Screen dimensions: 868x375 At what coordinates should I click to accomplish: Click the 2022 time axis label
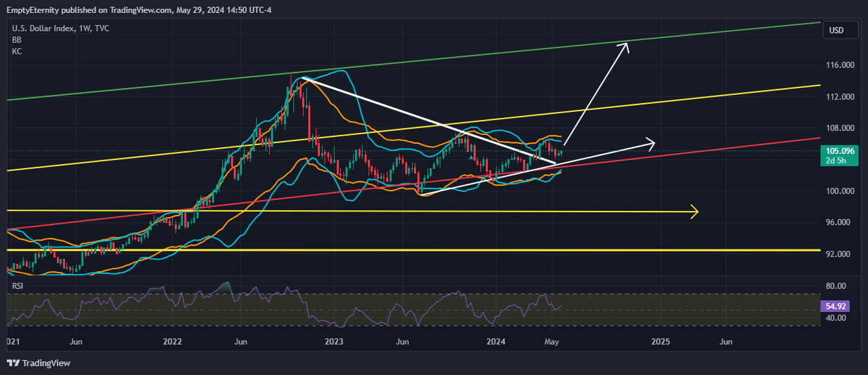pyautogui.click(x=171, y=342)
